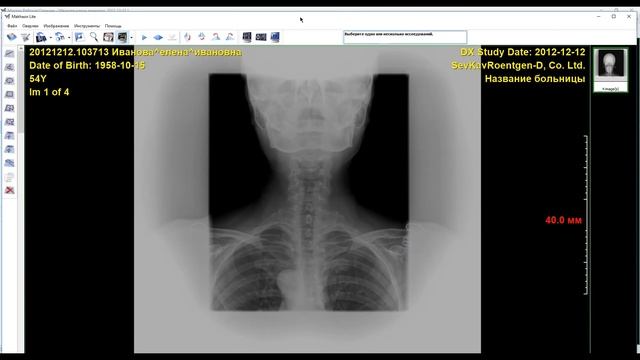
Task: Click the red X delete icon in sidebar
Action: point(9,190)
